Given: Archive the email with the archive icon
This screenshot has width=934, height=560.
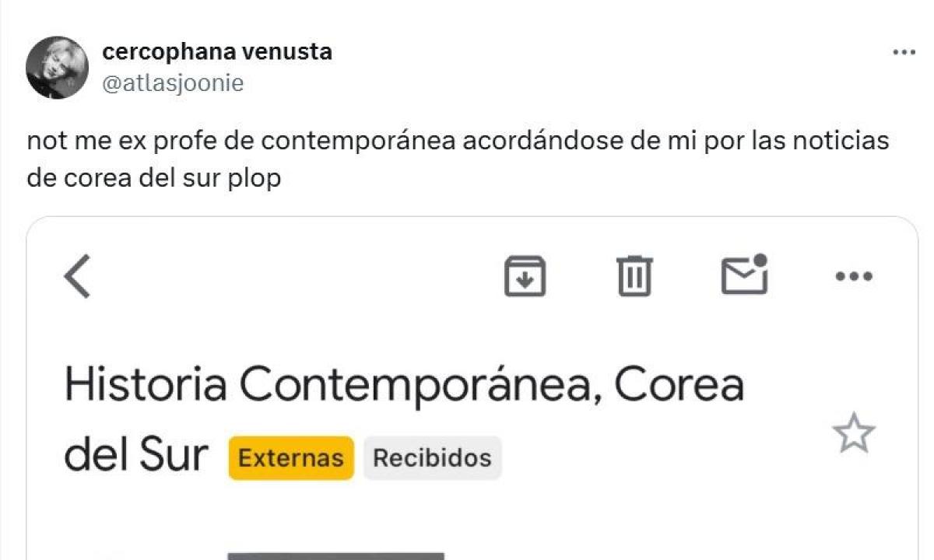Looking at the screenshot, I should point(525,276).
